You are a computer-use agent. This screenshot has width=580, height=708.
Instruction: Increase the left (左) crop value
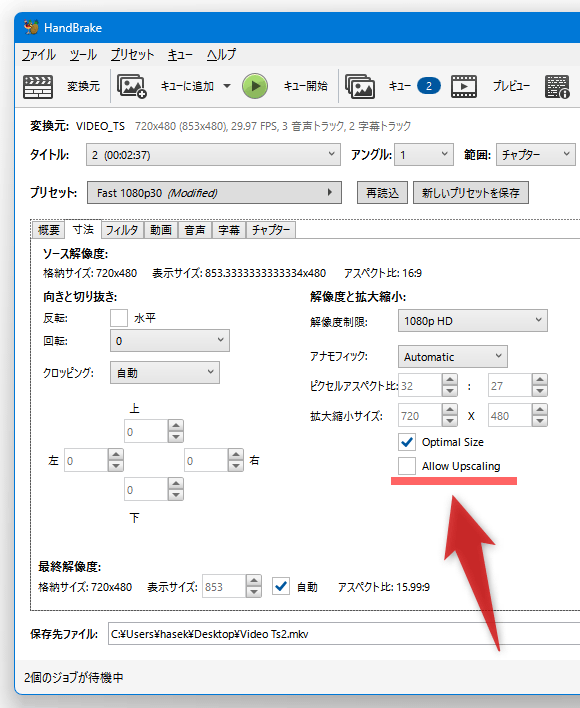click(x=116, y=455)
